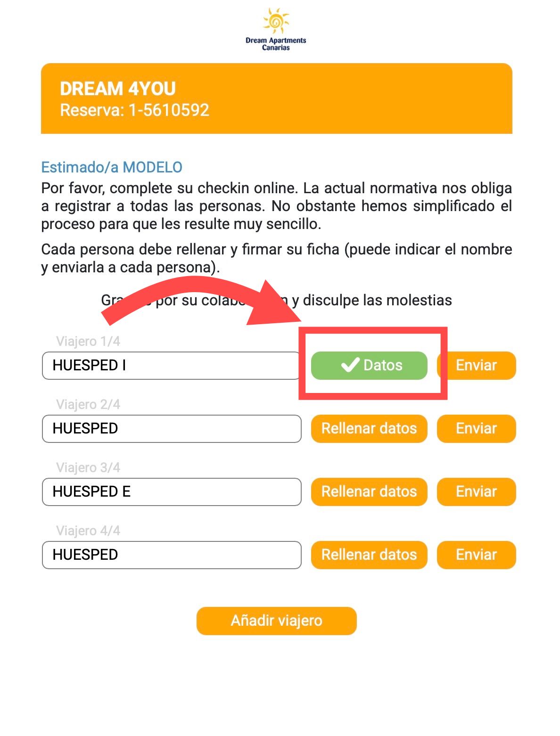Click Rellenar datos for Viajero 4/4
This screenshot has width=560, height=736.
pyautogui.click(x=369, y=555)
